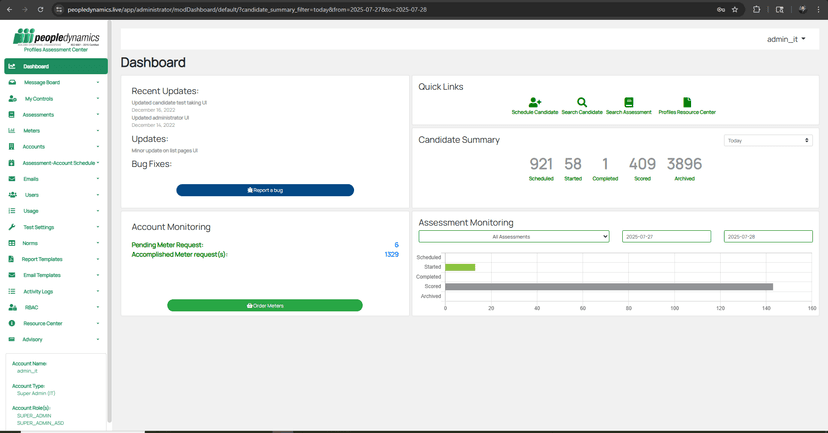Expand Test Settings submenu arrow
The height and width of the screenshot is (433, 828).
coord(98,227)
